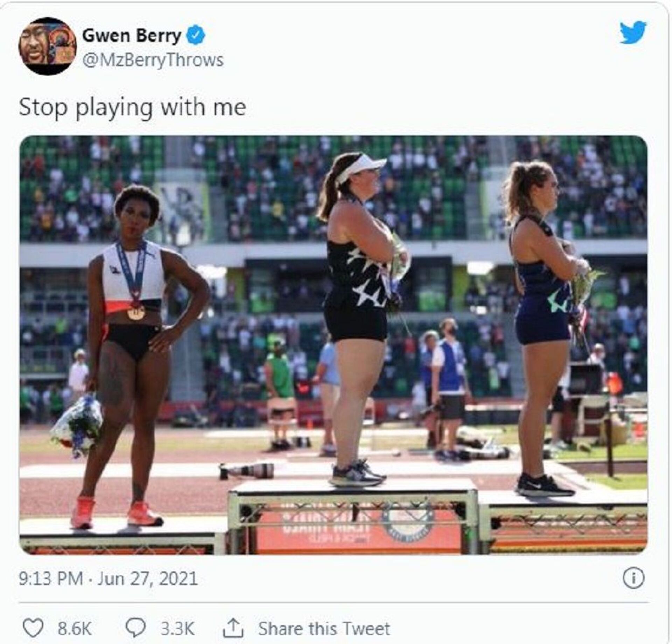Click the flower bouquet held at left
Screen dimensions: 672x644
[x=78, y=425]
